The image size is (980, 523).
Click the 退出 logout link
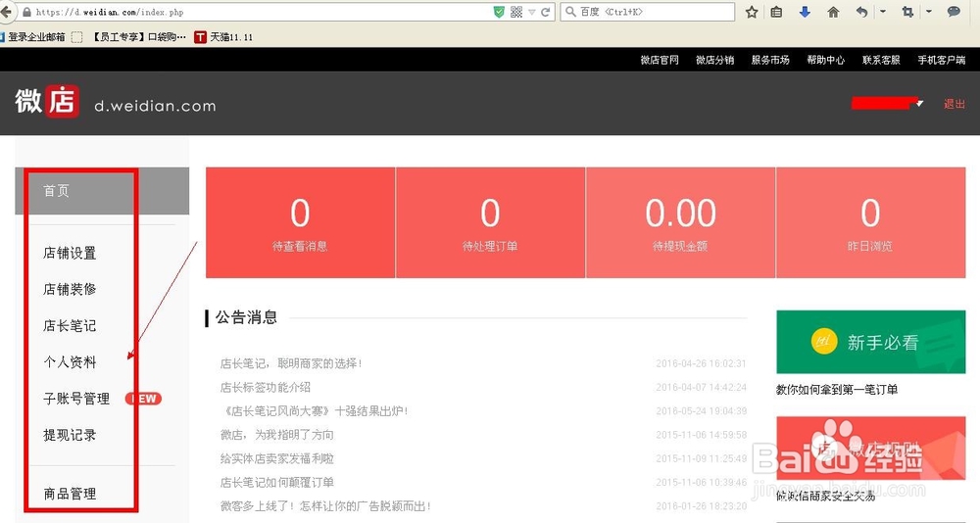click(x=955, y=104)
